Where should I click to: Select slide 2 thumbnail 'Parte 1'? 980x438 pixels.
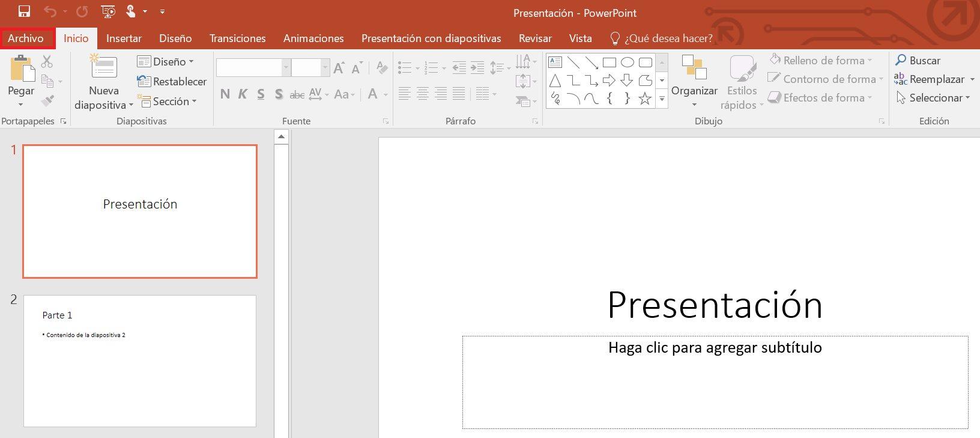140,361
